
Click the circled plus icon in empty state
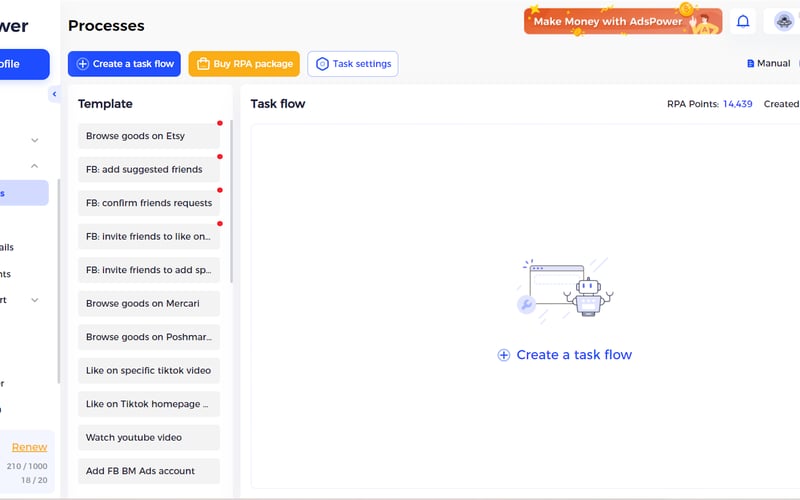point(504,355)
